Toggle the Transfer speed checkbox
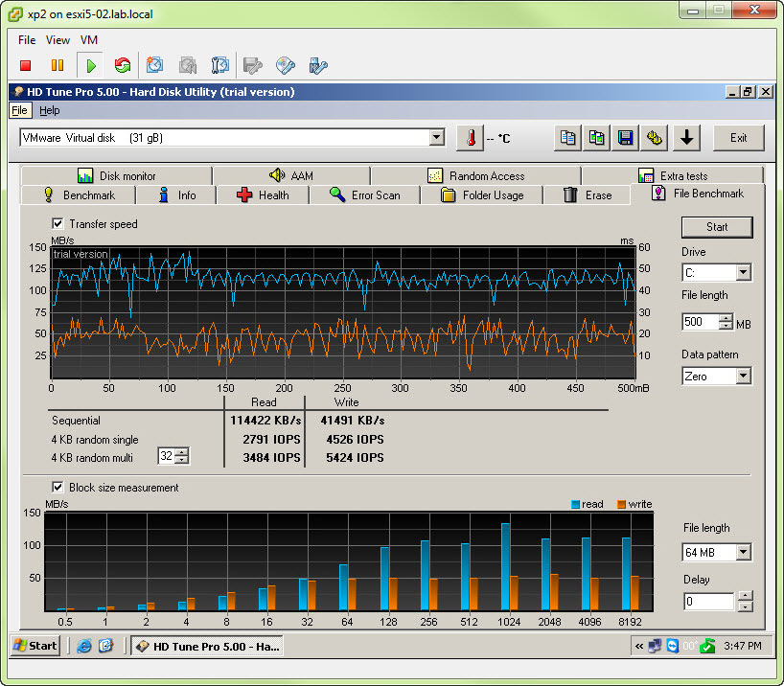The width and height of the screenshot is (784, 686). [58, 224]
